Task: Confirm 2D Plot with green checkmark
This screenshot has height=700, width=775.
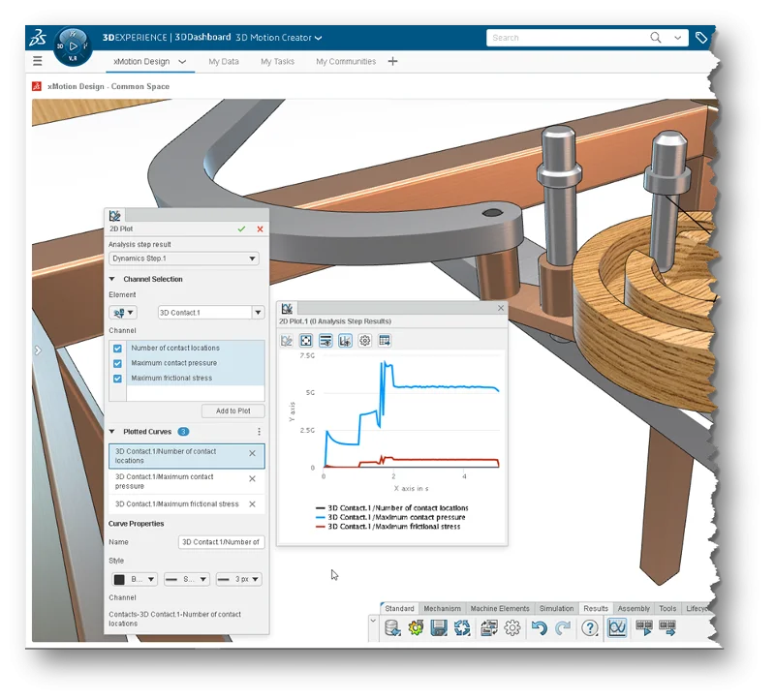Action: 241,229
